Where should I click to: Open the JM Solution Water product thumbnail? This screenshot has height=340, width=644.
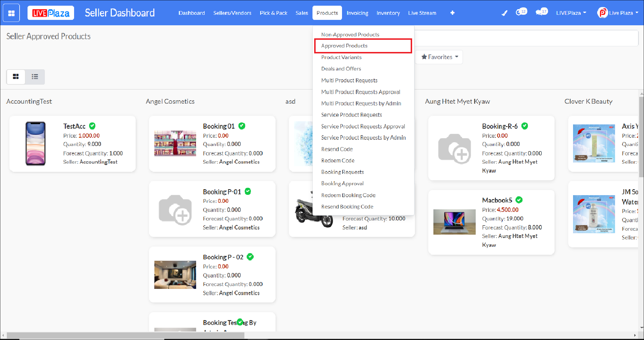tap(594, 214)
